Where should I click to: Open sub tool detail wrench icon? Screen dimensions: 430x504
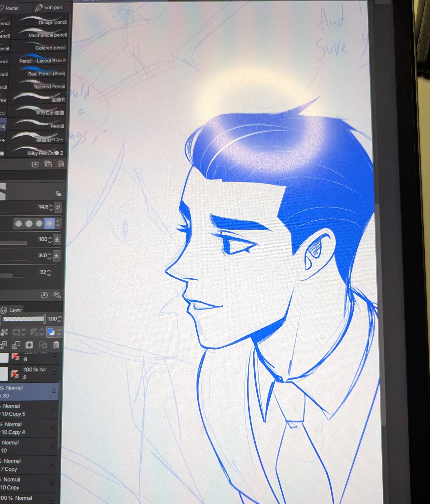pos(57,295)
